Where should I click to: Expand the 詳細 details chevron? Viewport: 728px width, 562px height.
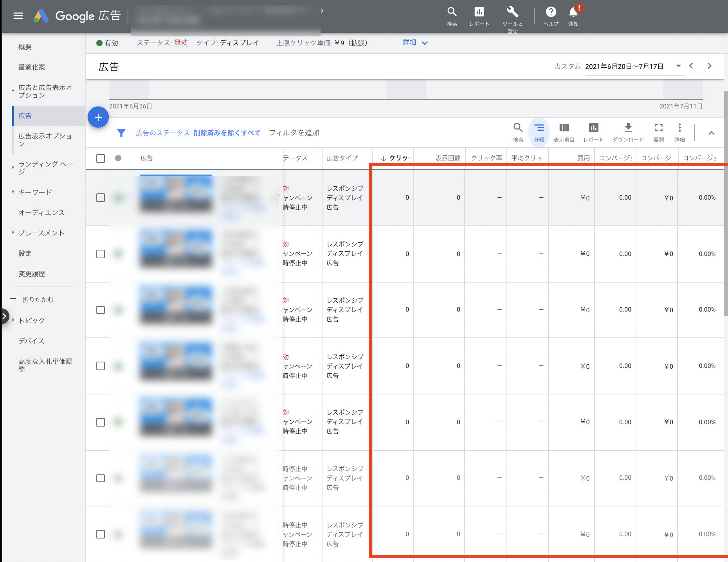(425, 43)
